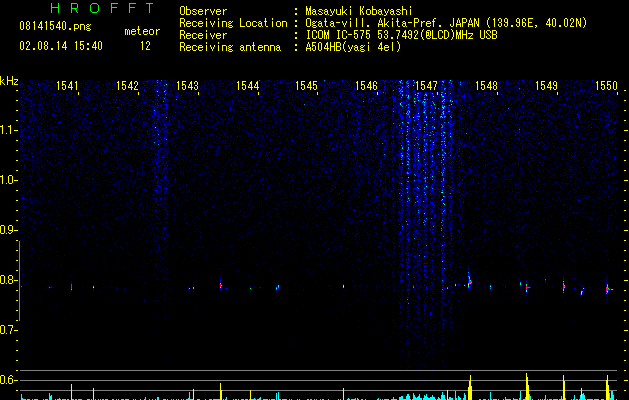Click the 1548 time marker

point(486,85)
